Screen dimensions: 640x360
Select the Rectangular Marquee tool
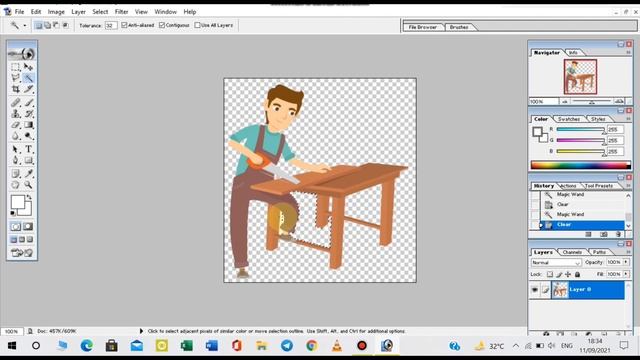(16, 67)
